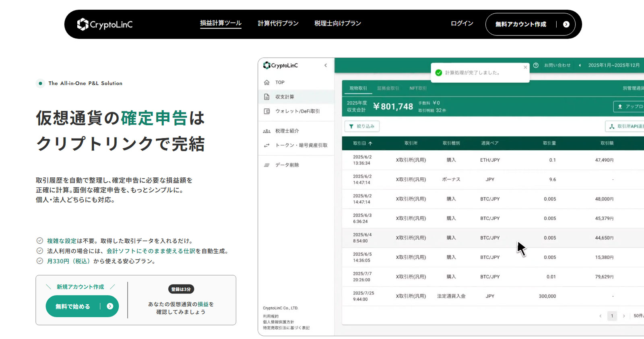Click the 300,000 quantity cell

coord(547,296)
